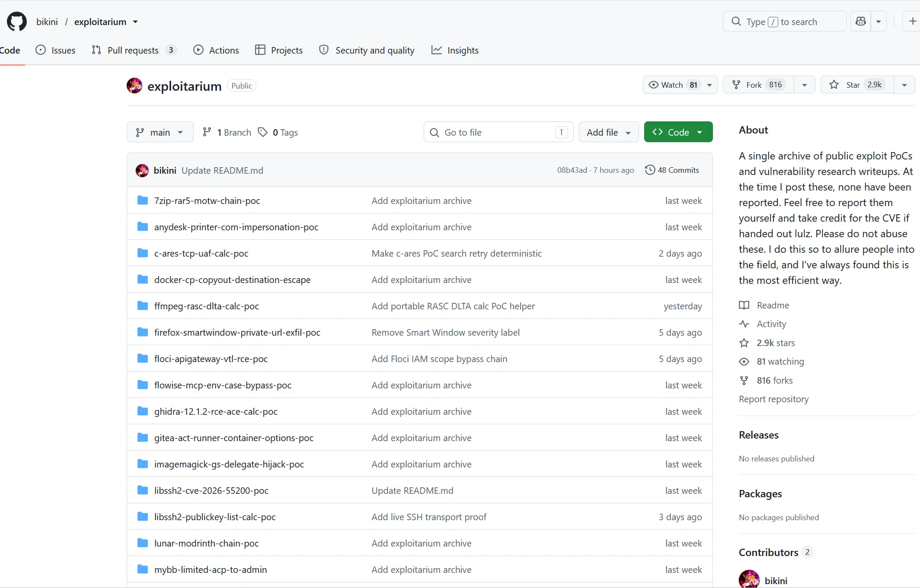Image resolution: width=920 pixels, height=588 pixels.
Task: Switch to the Pull requests tab
Action: click(x=134, y=50)
